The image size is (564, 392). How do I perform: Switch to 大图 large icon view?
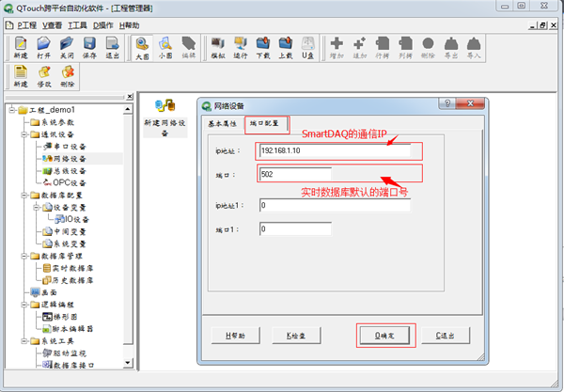point(141,47)
